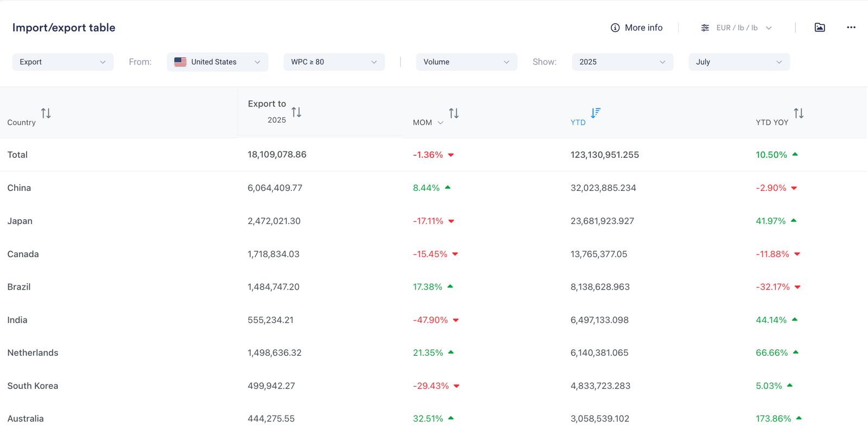Sort by Export to 2025 column
868x441 pixels.
pyautogui.click(x=296, y=112)
